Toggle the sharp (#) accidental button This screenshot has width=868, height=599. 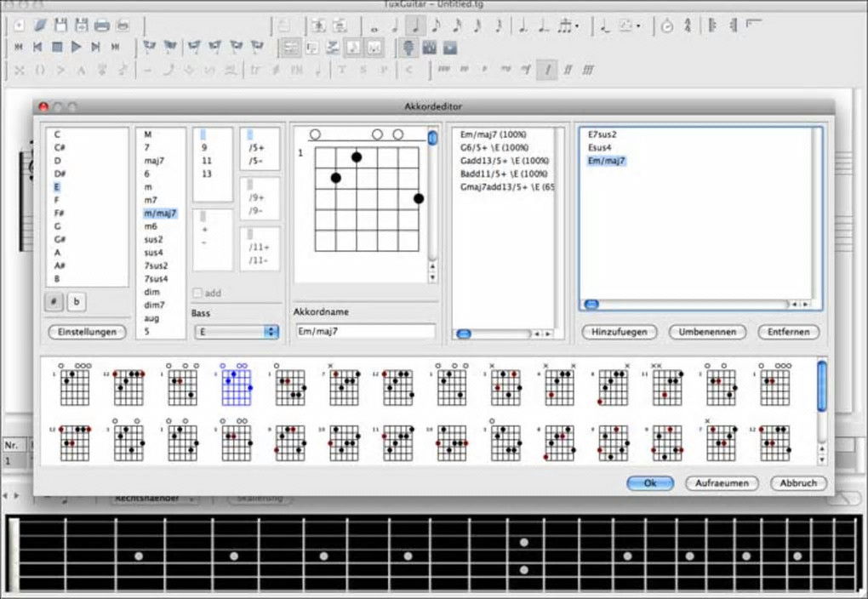(x=54, y=301)
